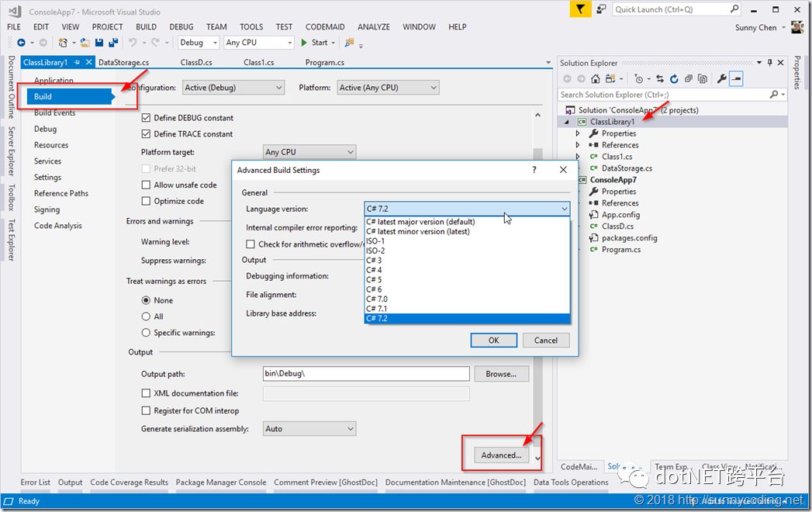Click the Open File toolbar icon

pyautogui.click(x=85, y=43)
